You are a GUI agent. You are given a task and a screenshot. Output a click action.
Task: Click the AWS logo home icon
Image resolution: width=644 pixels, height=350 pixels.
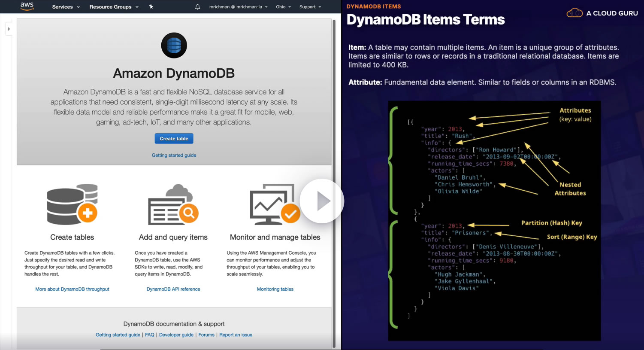(x=27, y=6)
